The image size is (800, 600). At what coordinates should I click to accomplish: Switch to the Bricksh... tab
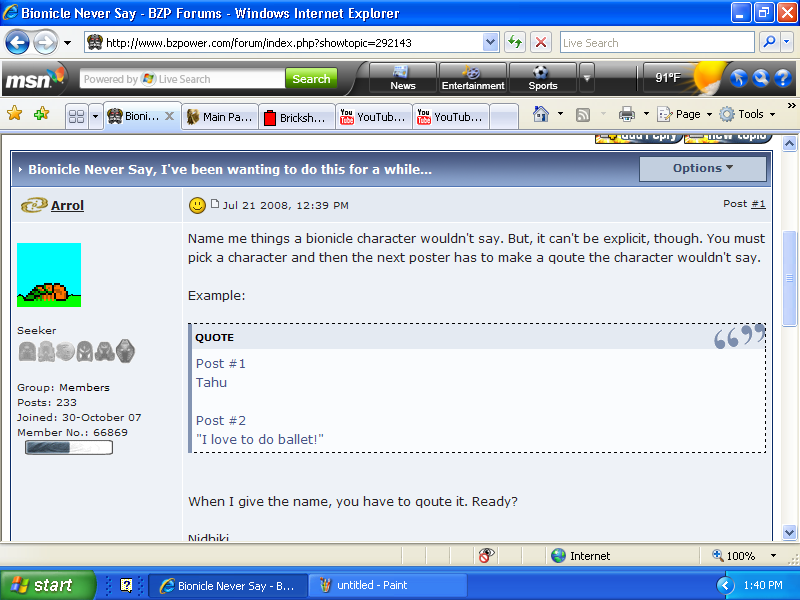tap(297, 117)
